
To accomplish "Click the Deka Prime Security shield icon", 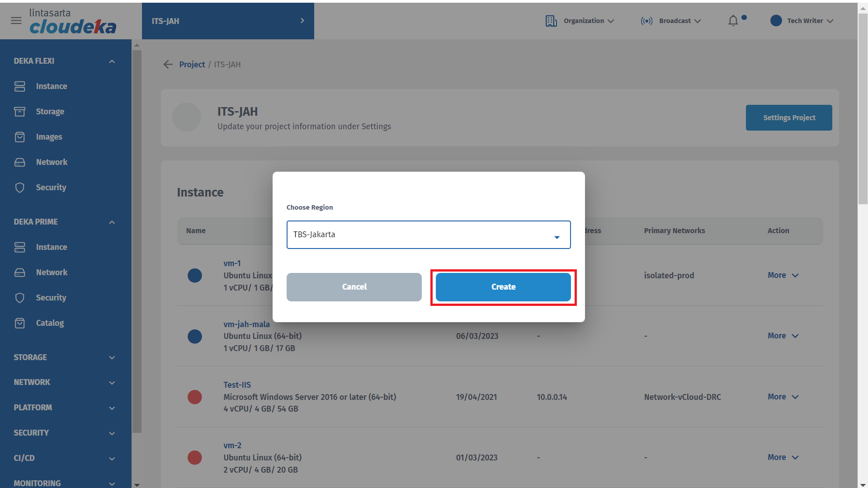I will [x=20, y=298].
